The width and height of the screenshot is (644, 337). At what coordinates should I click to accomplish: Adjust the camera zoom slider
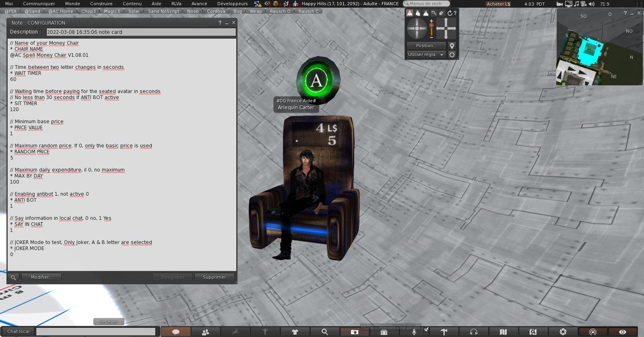pos(431,29)
